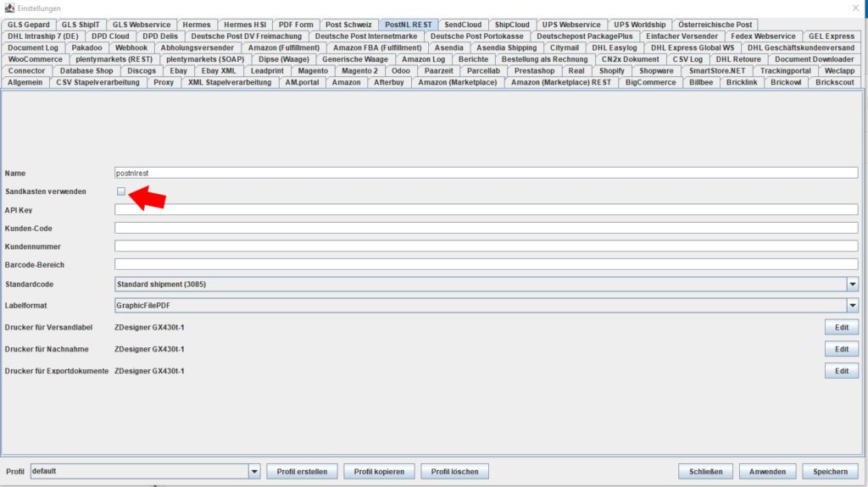
Task: Open the Labelformat dropdown arrow
Action: point(852,306)
